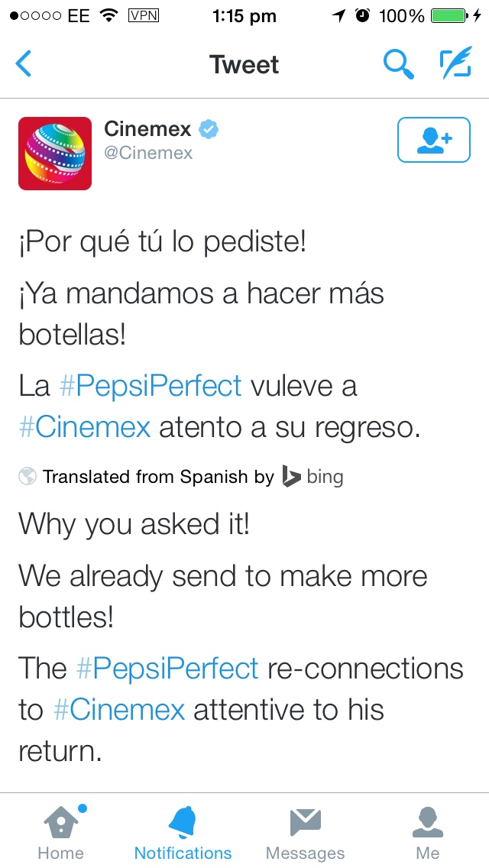
Task: Open the Cinemex profile picture
Action: click(x=55, y=154)
